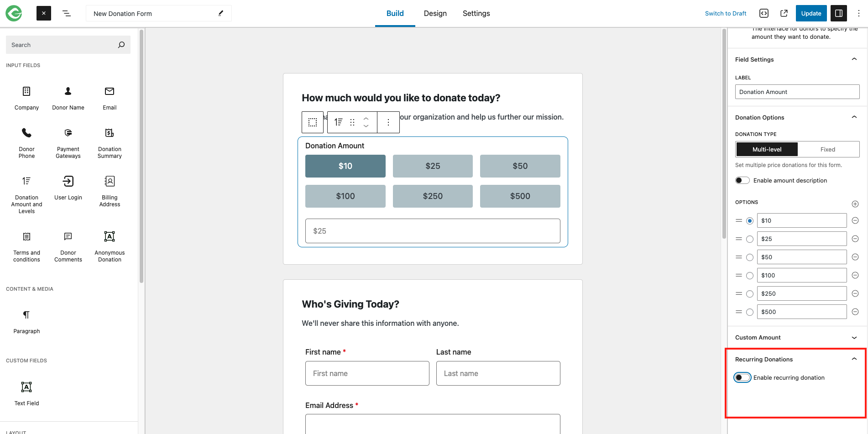This screenshot has width=868, height=434.
Task: Click the Donation Amount label input field
Action: tap(797, 91)
